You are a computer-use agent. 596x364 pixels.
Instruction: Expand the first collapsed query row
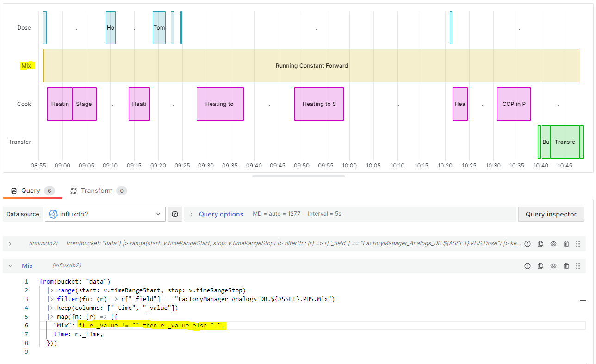tap(10, 244)
